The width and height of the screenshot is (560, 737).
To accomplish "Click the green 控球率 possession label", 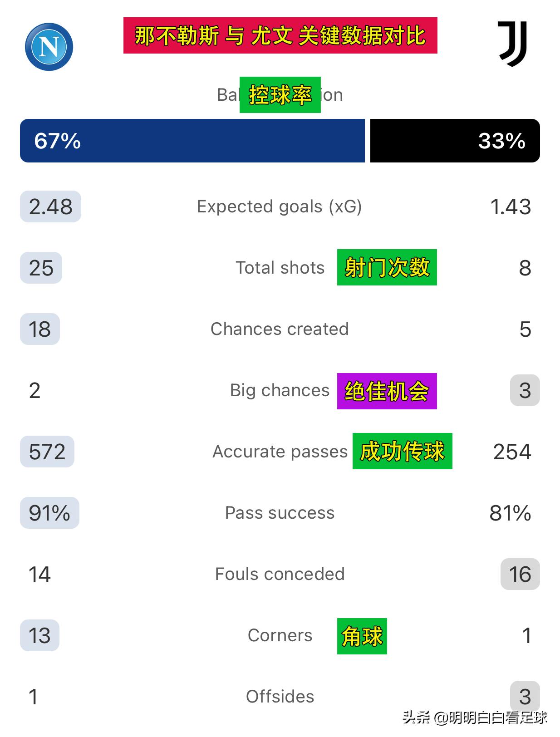I will click(x=280, y=95).
